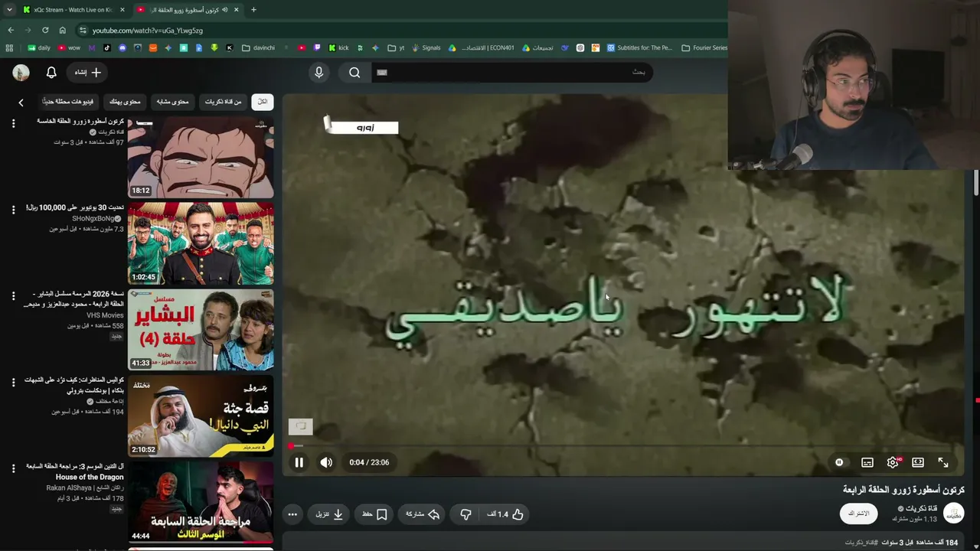Image resolution: width=980 pixels, height=551 pixels.
Task: Open the إنشاء create button
Action: [87, 73]
